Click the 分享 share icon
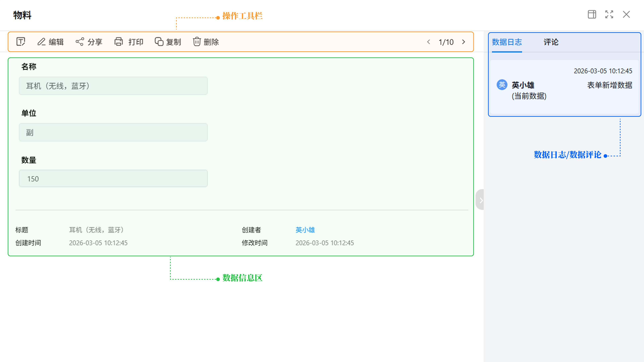Screen dimensions: 644x362 pyautogui.click(x=80, y=42)
